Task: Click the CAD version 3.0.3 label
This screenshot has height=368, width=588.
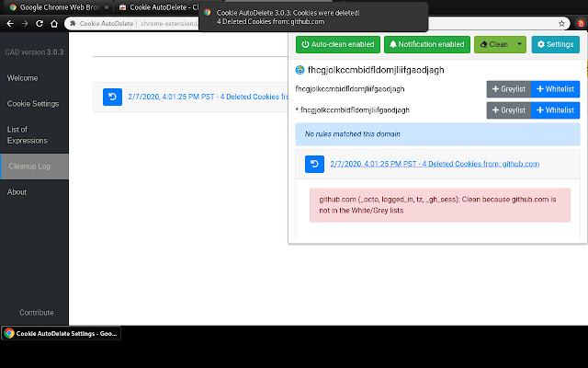Action: (x=34, y=52)
